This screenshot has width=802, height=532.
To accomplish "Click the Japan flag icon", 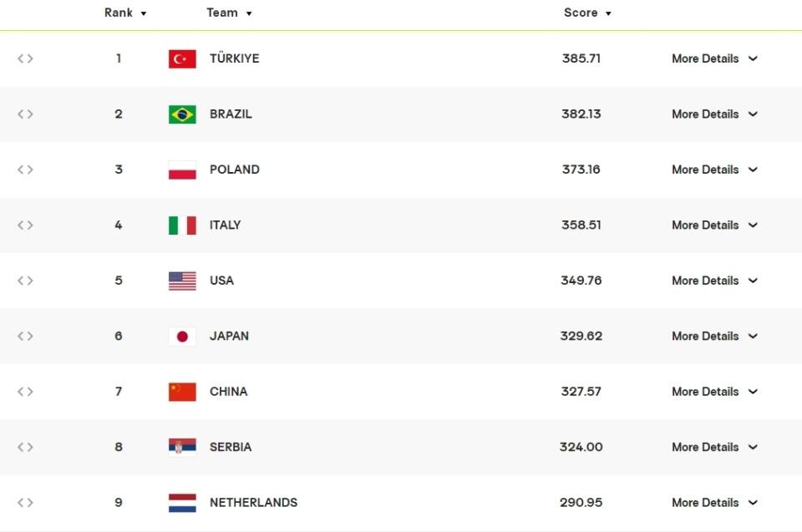I will click(182, 336).
